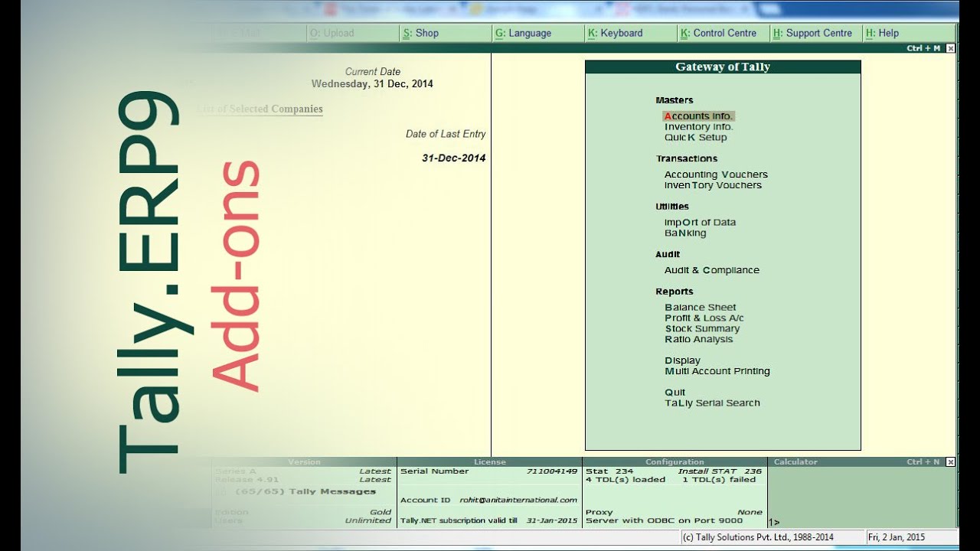Open the Keyboard button
980x551 pixels.
pos(629,33)
